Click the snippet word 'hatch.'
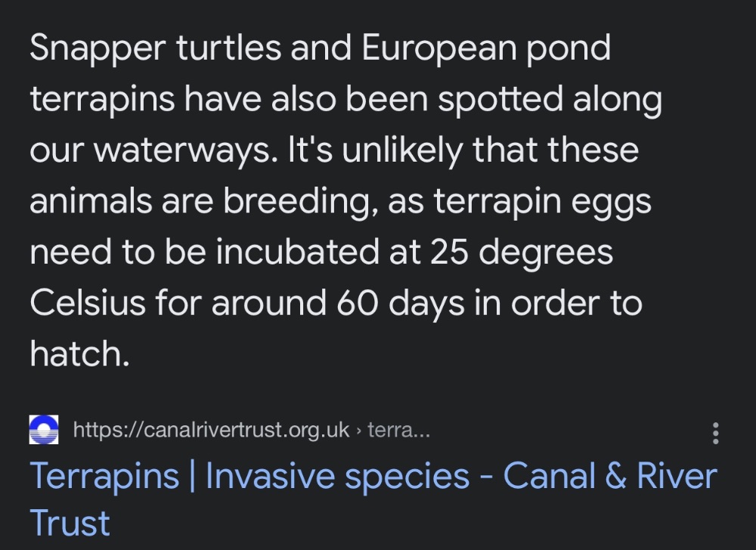Screen dimensions: 756x550 pos(79,354)
